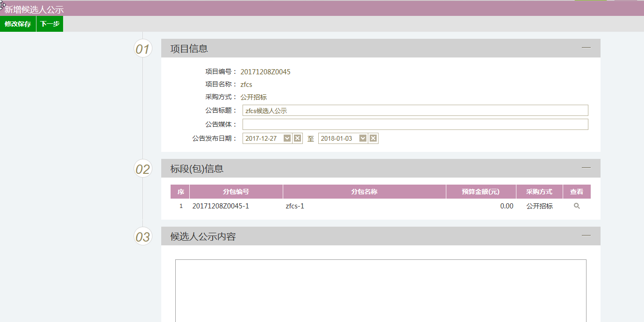Click the 分包编号 column header

(236, 192)
